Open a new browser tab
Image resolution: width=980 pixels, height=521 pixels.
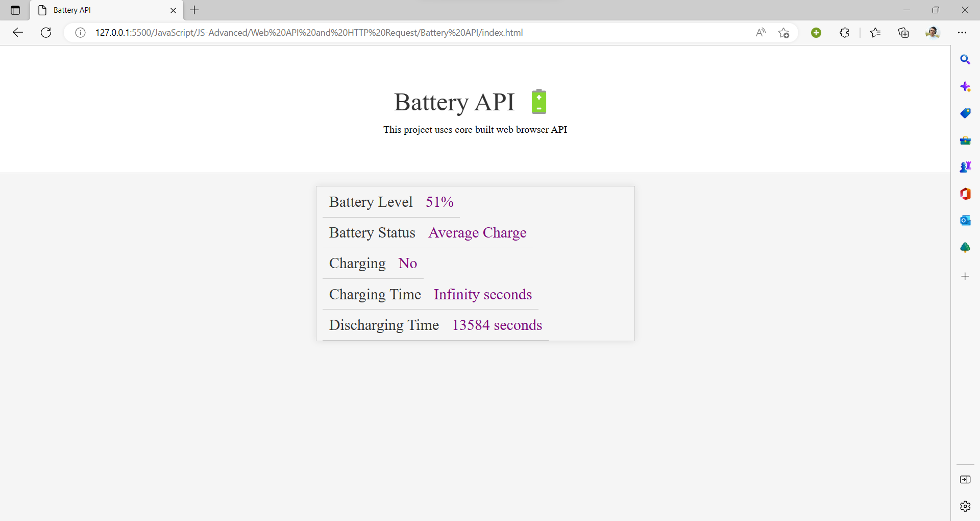pos(194,10)
